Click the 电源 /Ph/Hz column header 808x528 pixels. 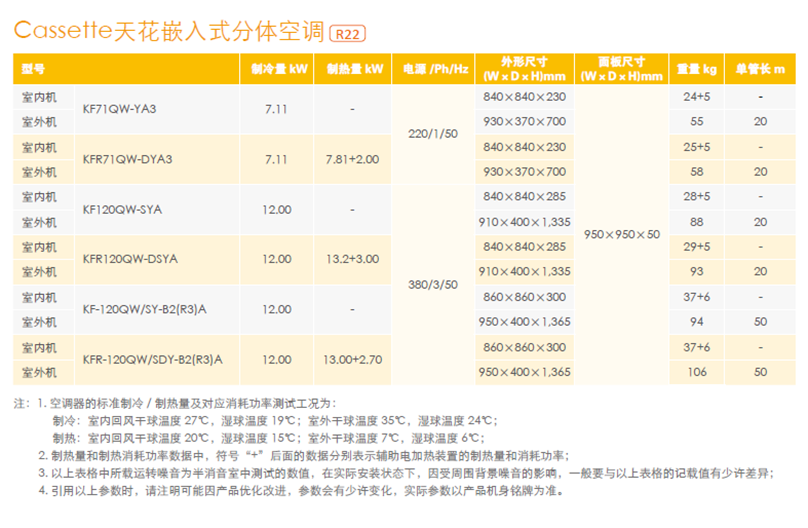[435, 69]
